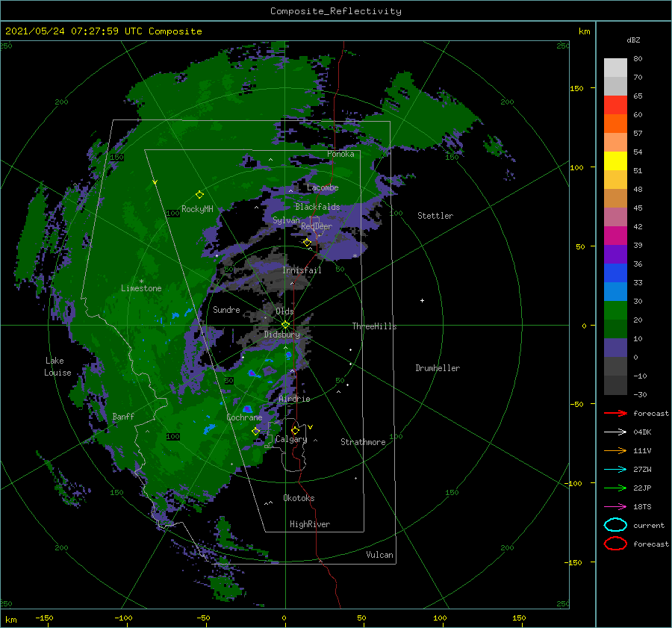Click the Sylvan label
Image resolution: width=672 pixels, height=628 pixels.
(x=286, y=220)
